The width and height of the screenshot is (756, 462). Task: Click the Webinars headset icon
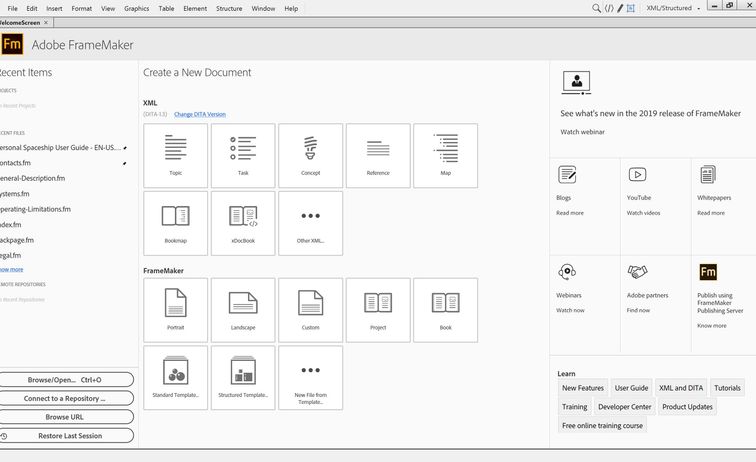pyautogui.click(x=567, y=272)
